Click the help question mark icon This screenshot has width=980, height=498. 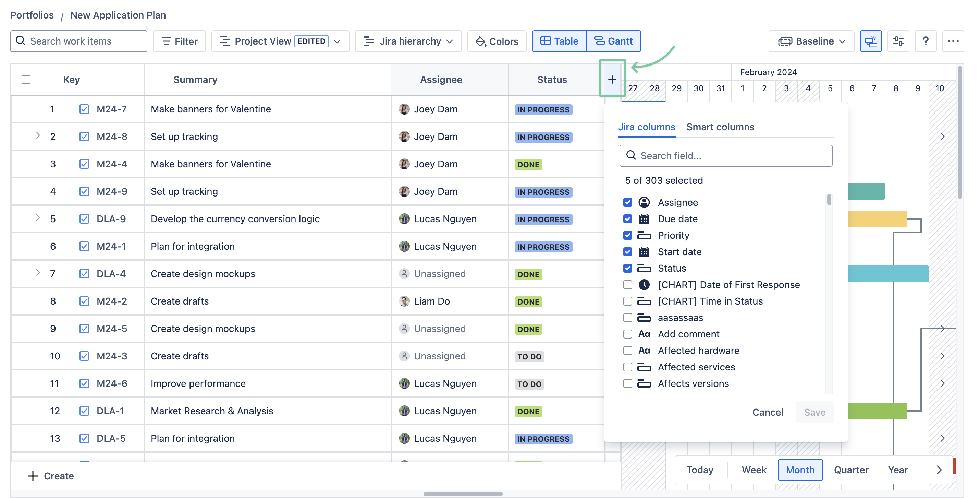click(x=926, y=41)
